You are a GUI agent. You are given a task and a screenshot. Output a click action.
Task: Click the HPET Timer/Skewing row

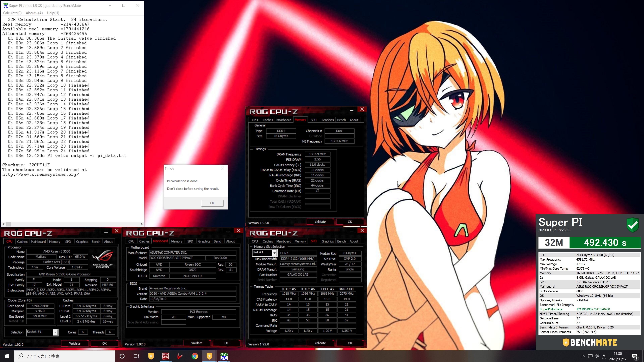589,314
